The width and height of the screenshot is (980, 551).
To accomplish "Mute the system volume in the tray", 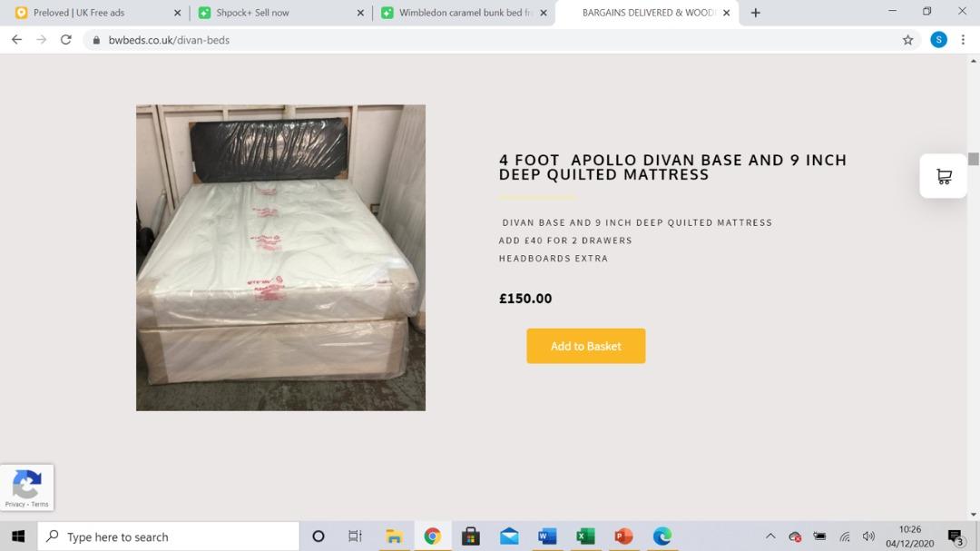I will [868, 536].
